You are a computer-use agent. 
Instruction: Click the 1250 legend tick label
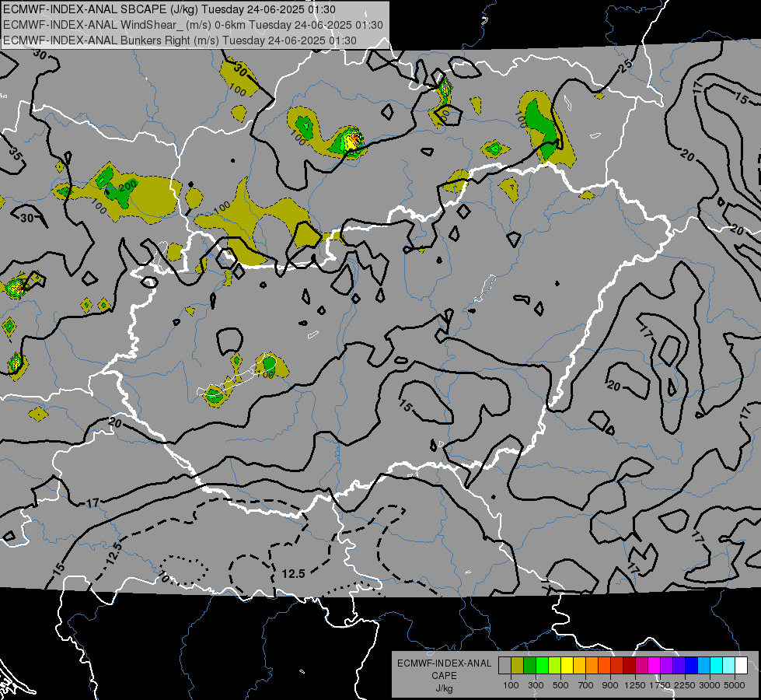635,685
